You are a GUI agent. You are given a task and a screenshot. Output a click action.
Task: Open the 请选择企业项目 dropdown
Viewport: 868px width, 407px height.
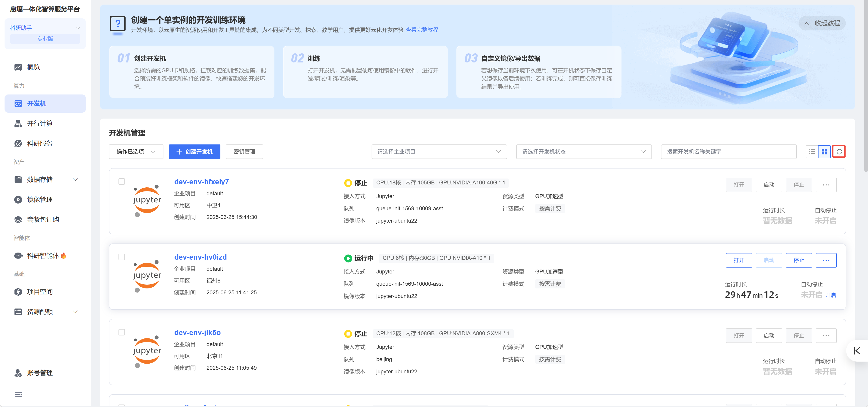(x=439, y=152)
